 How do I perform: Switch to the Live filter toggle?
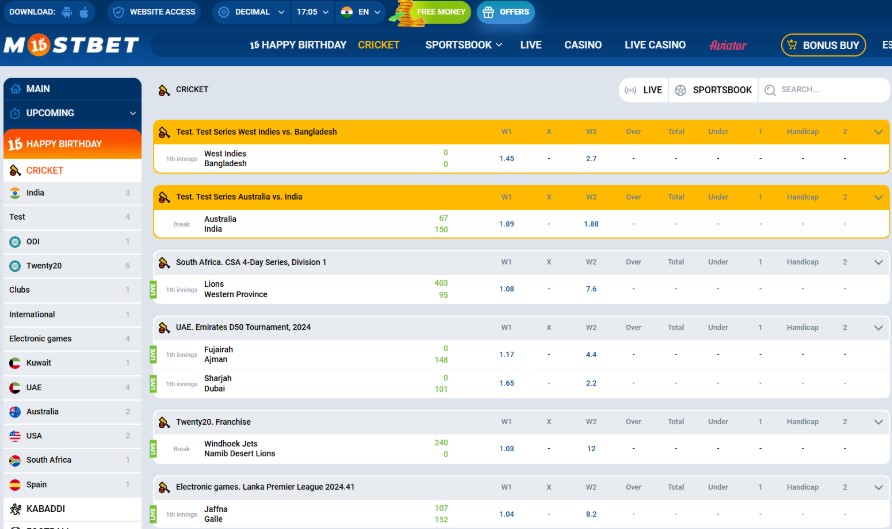tap(644, 90)
